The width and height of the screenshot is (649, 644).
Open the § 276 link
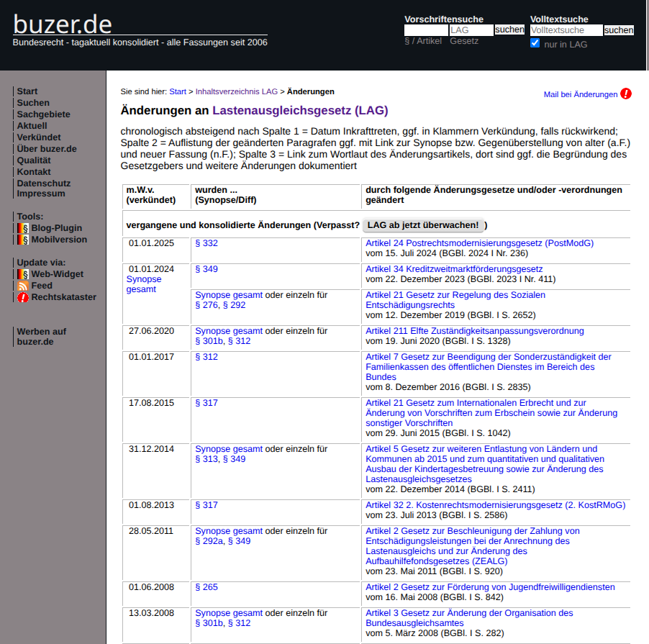206,305
